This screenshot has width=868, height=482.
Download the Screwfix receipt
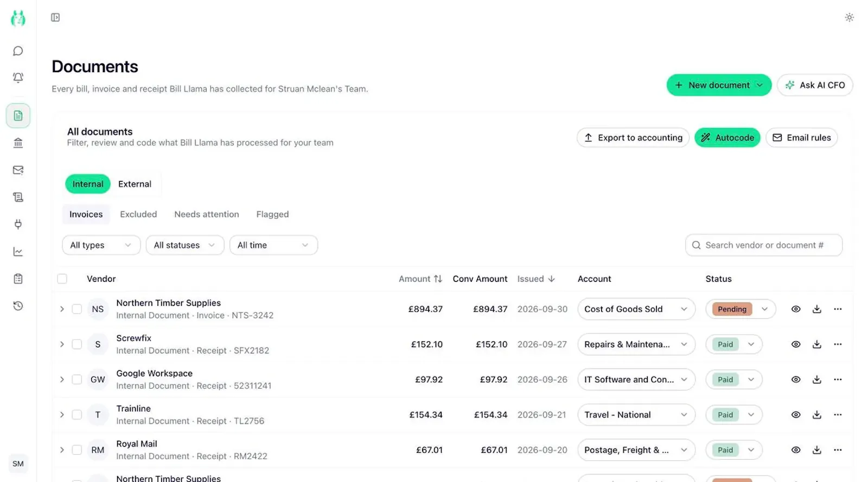[816, 344]
